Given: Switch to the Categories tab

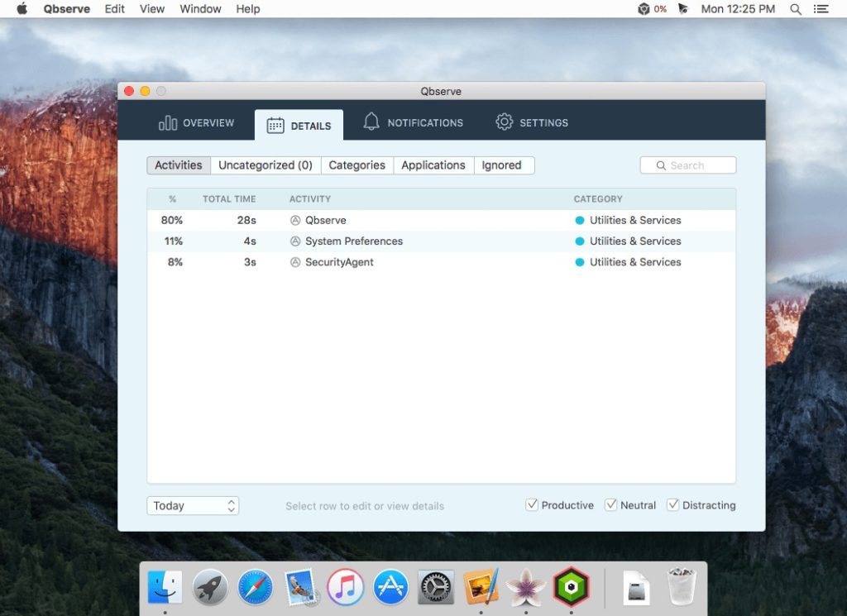Looking at the screenshot, I should (357, 165).
